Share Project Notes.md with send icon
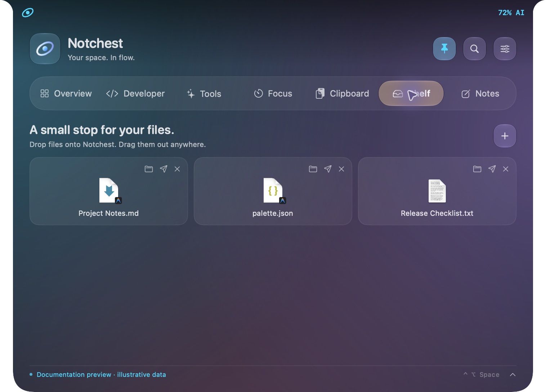Image resolution: width=546 pixels, height=392 pixels. (x=164, y=169)
